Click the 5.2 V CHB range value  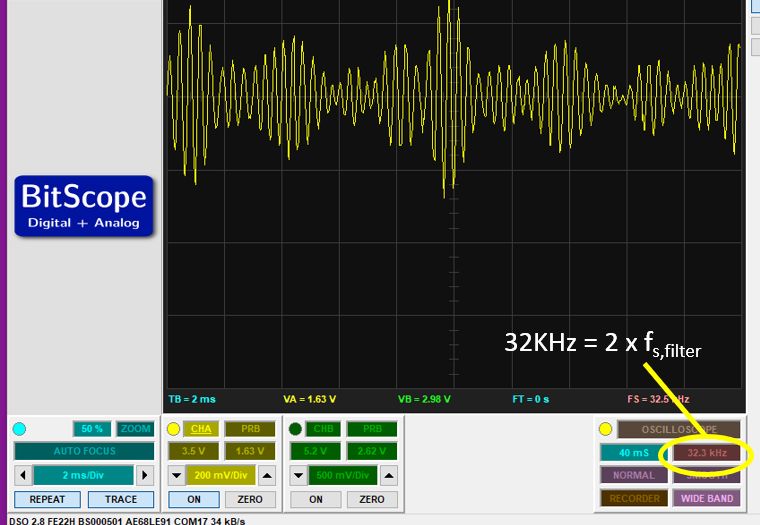(x=315, y=451)
